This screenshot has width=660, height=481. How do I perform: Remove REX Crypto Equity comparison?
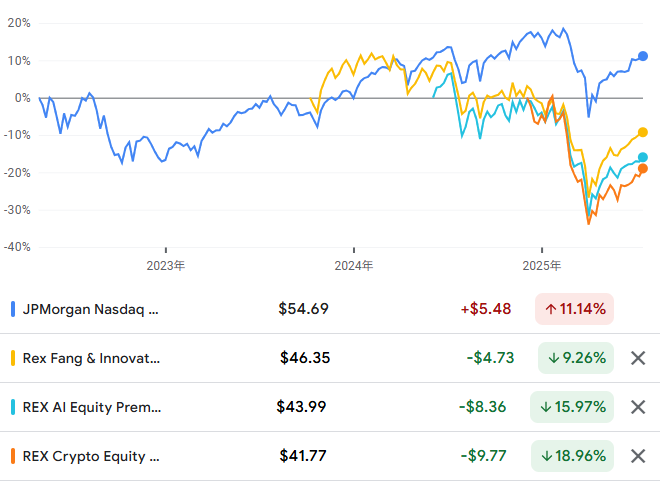click(x=638, y=456)
